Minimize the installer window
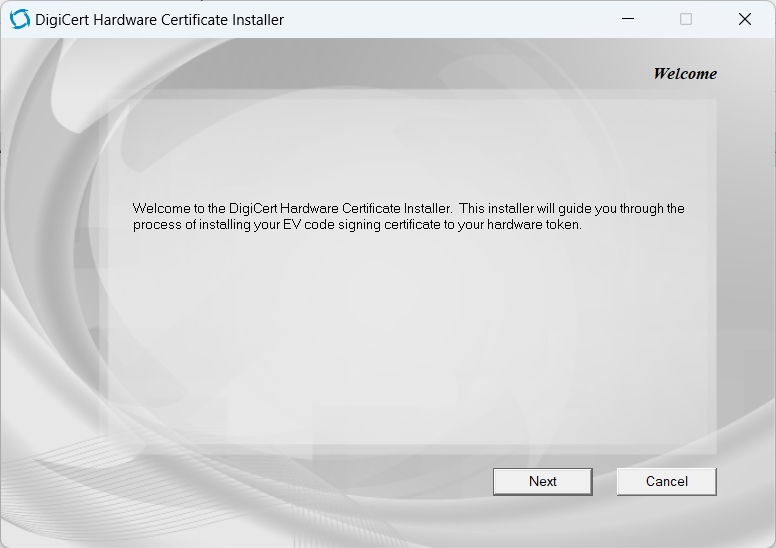The image size is (776, 548). [x=628, y=19]
